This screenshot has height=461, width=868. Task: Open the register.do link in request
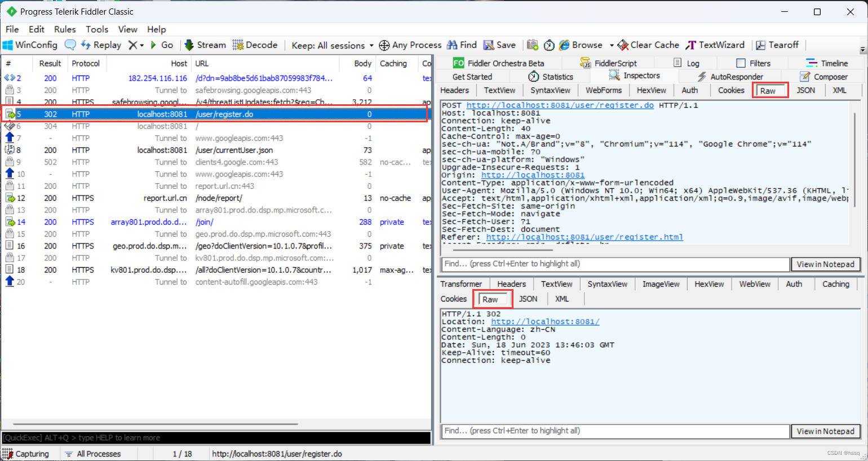coord(560,105)
